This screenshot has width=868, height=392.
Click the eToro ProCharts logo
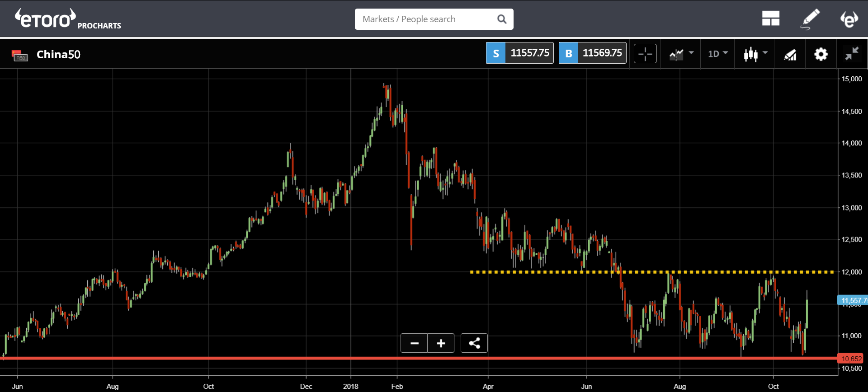click(x=68, y=19)
